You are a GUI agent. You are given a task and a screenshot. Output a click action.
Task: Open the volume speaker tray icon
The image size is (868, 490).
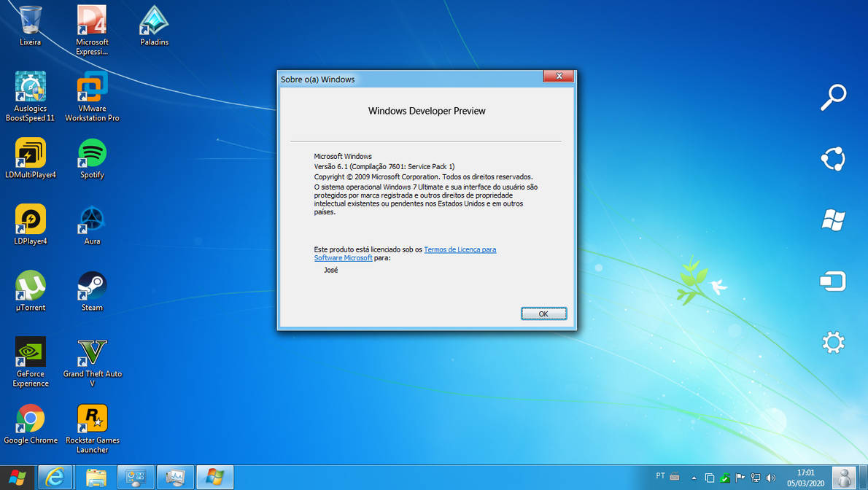(771, 478)
